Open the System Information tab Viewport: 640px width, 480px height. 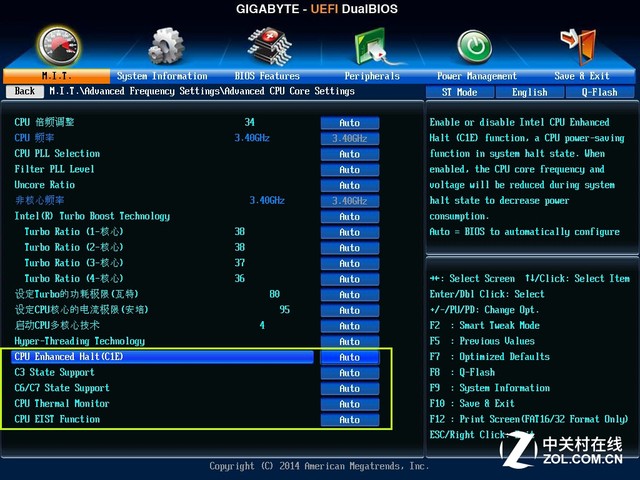click(x=162, y=76)
